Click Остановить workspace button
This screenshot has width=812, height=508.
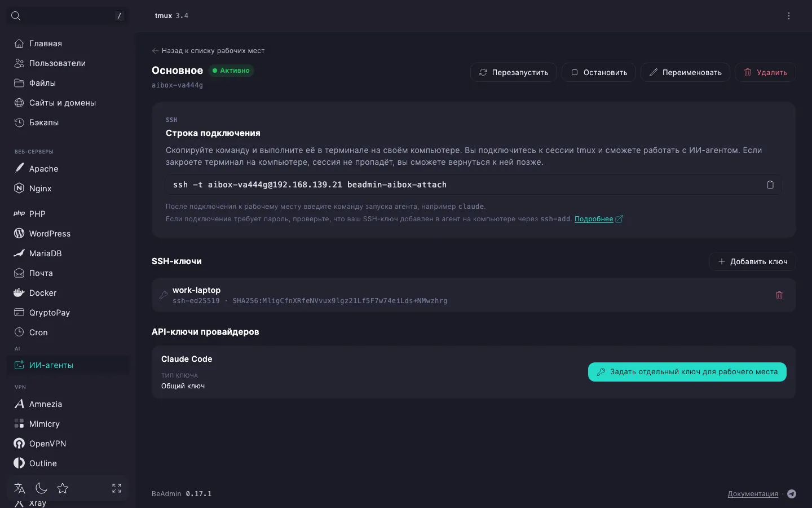(x=599, y=72)
